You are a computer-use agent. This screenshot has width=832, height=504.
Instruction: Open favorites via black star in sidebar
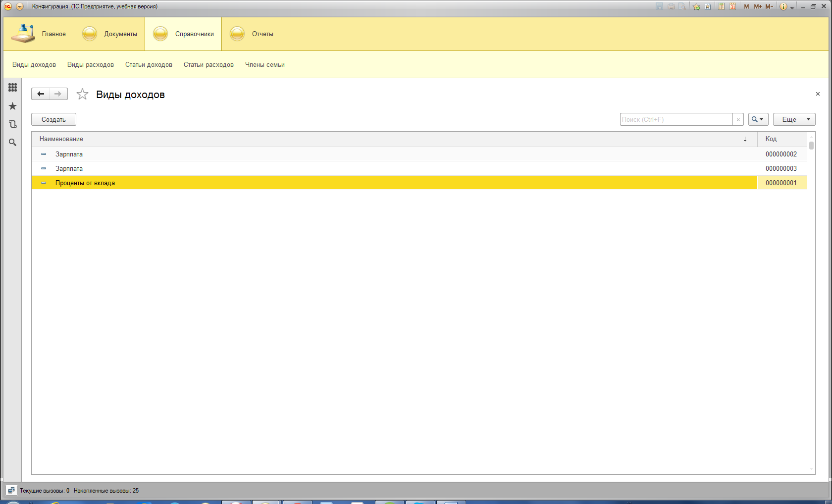13,106
